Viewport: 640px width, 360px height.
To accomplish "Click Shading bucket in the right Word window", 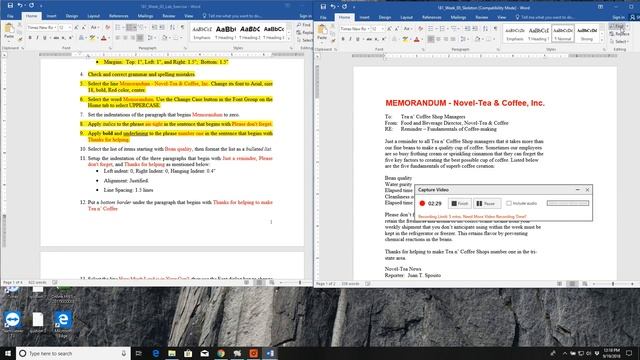I will point(477,39).
